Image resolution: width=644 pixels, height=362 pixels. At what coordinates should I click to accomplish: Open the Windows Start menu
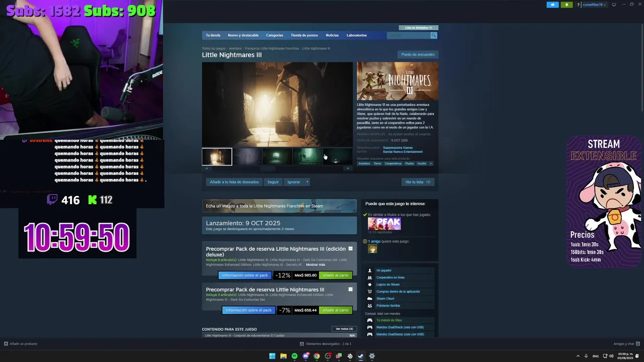pyautogui.click(x=272, y=356)
